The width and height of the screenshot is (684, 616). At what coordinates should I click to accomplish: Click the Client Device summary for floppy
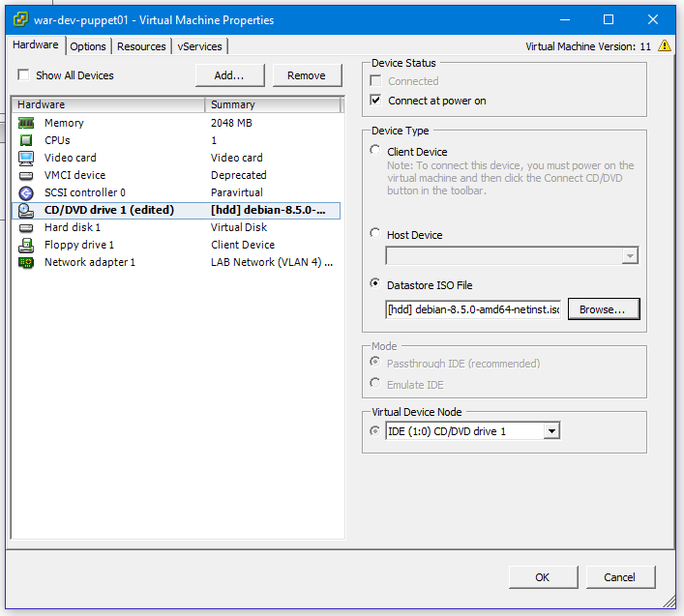243,245
